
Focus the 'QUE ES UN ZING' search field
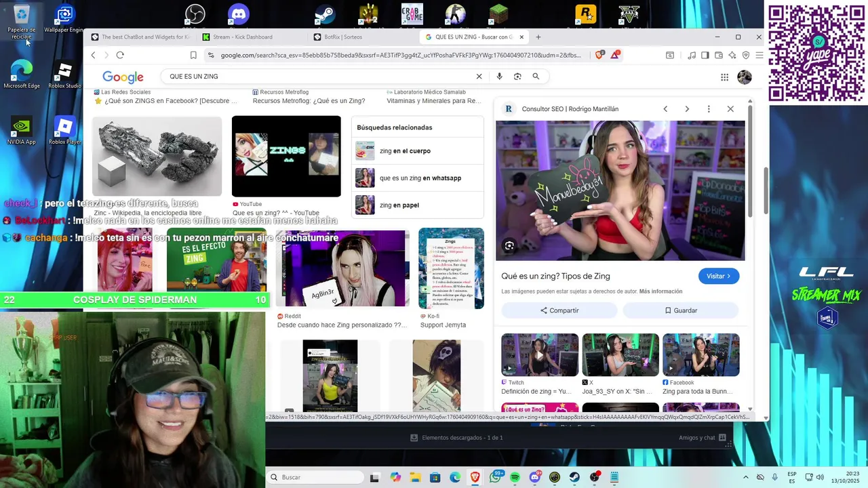point(319,77)
